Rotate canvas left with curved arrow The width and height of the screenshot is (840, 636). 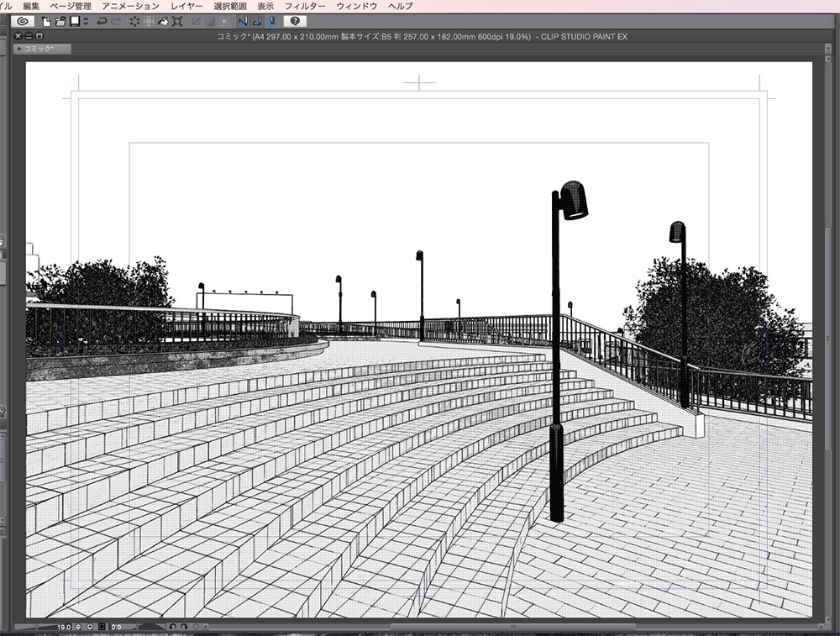point(172,627)
